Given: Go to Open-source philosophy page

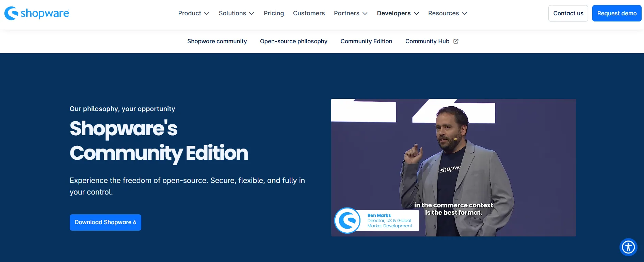Looking at the screenshot, I should coord(293,41).
